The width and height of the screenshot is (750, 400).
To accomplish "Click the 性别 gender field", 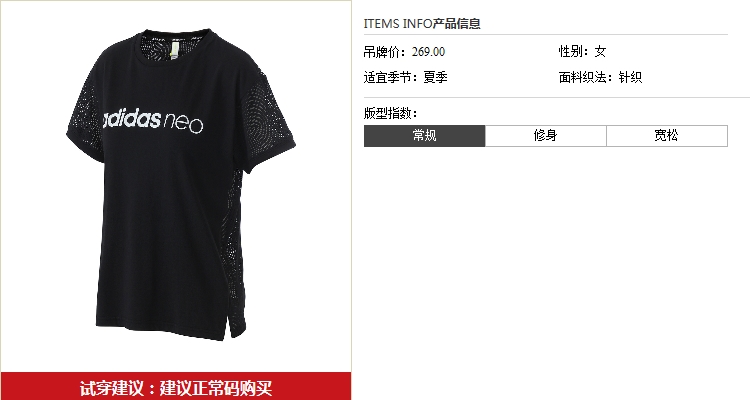I will (583, 51).
